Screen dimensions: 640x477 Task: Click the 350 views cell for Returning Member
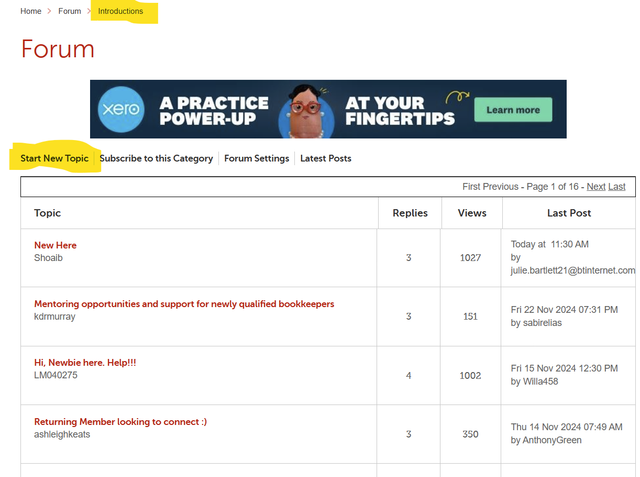[x=470, y=434]
